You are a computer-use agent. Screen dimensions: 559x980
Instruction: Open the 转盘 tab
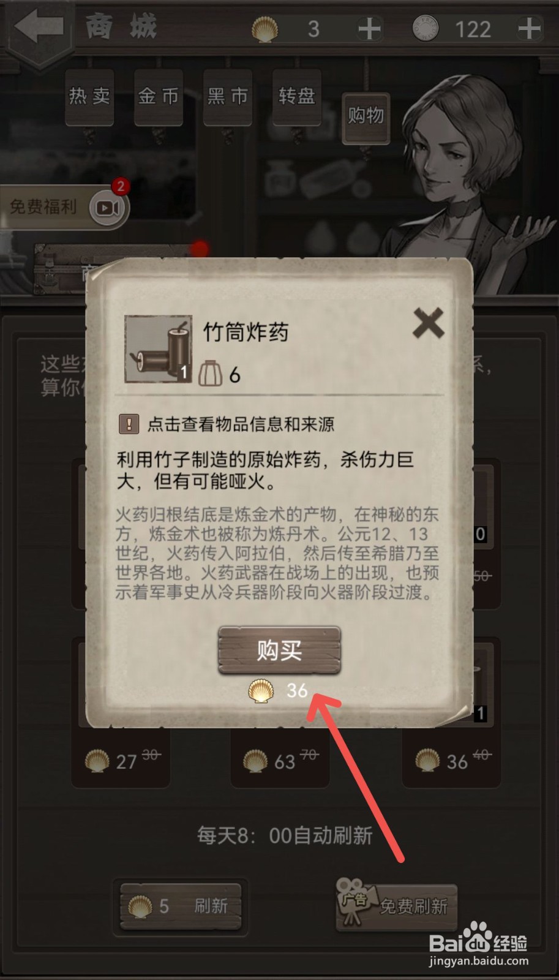[x=297, y=97]
